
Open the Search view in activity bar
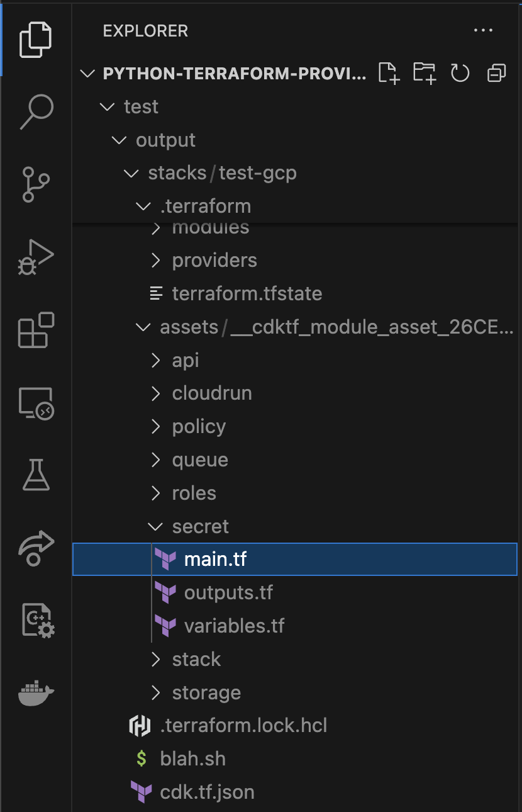coord(36,111)
